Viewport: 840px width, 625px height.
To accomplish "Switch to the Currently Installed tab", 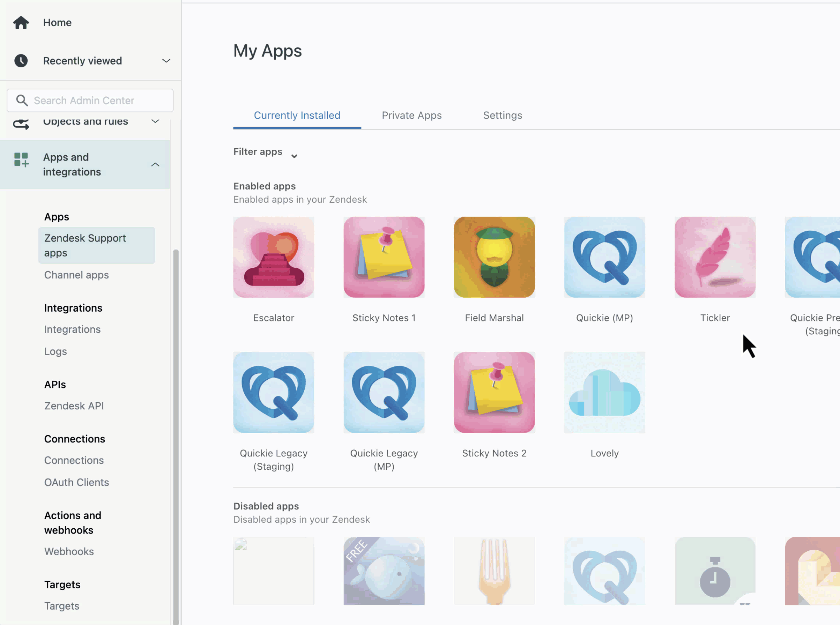I will (x=297, y=116).
